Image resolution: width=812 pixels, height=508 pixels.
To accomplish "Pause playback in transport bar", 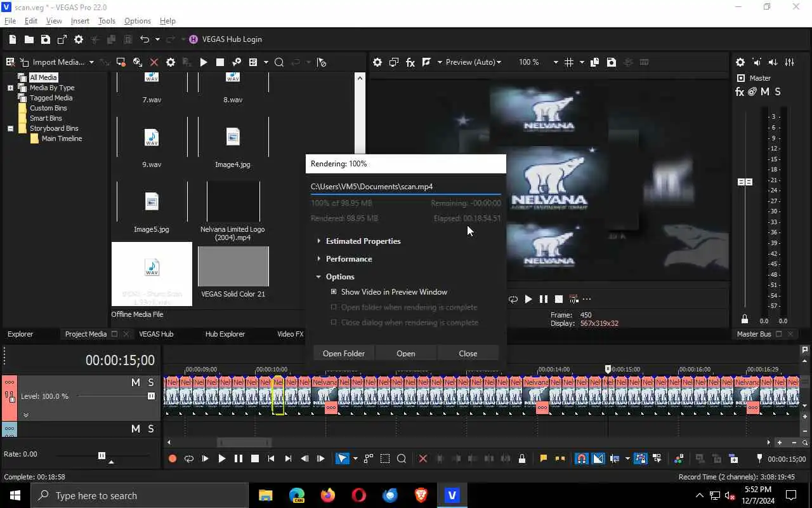I will click(239, 458).
